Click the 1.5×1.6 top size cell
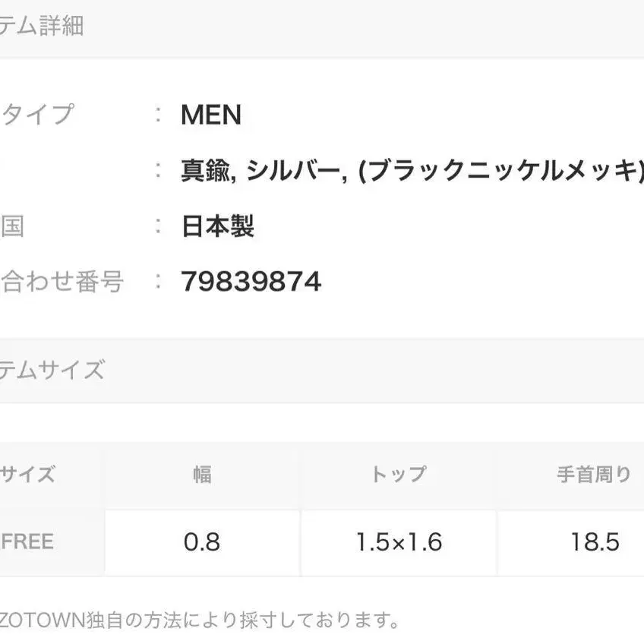The height and width of the screenshot is (644, 644). coord(399,541)
